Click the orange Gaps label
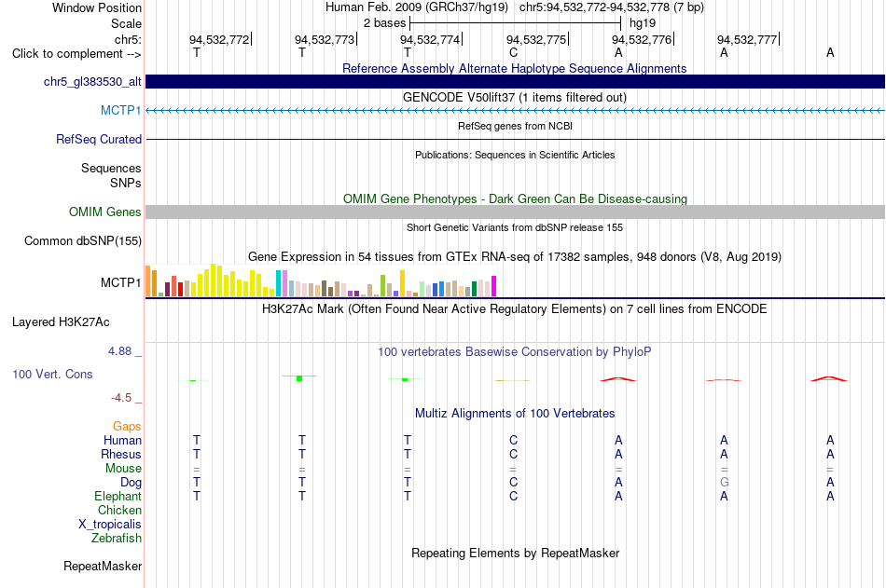Screen dimensions: 886x588 [x=127, y=427]
